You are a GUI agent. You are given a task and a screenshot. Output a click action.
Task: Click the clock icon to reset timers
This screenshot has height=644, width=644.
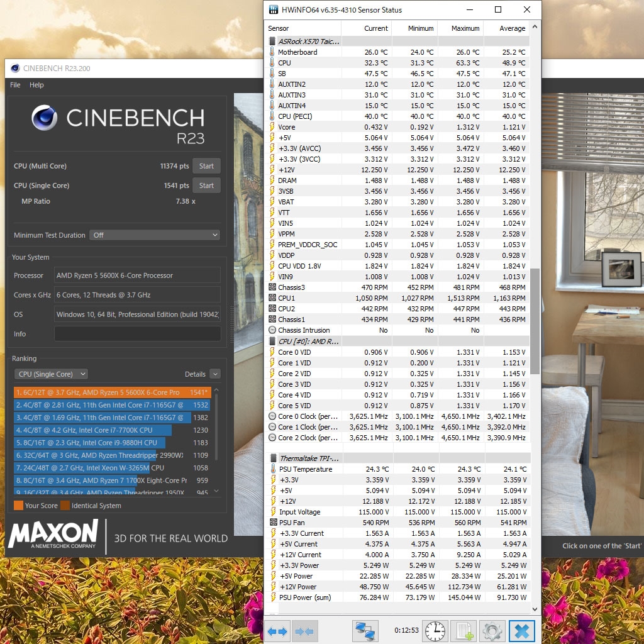click(435, 631)
